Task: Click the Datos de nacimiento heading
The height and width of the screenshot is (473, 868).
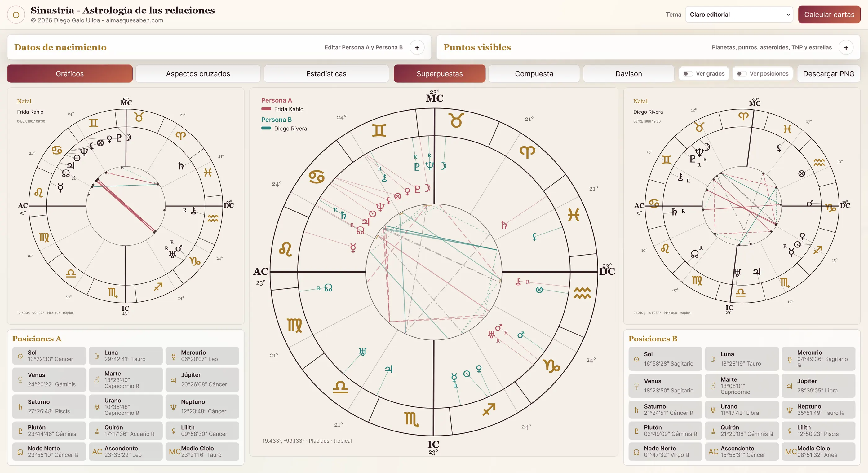Action: (60, 47)
